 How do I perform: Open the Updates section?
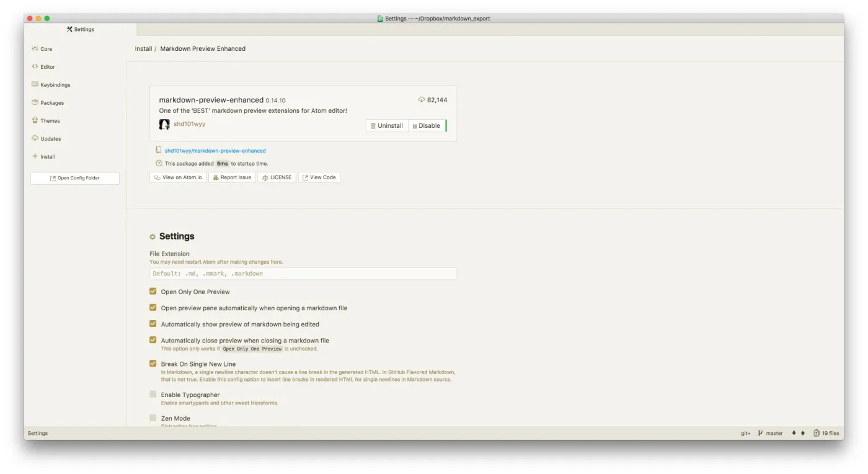[46, 139]
